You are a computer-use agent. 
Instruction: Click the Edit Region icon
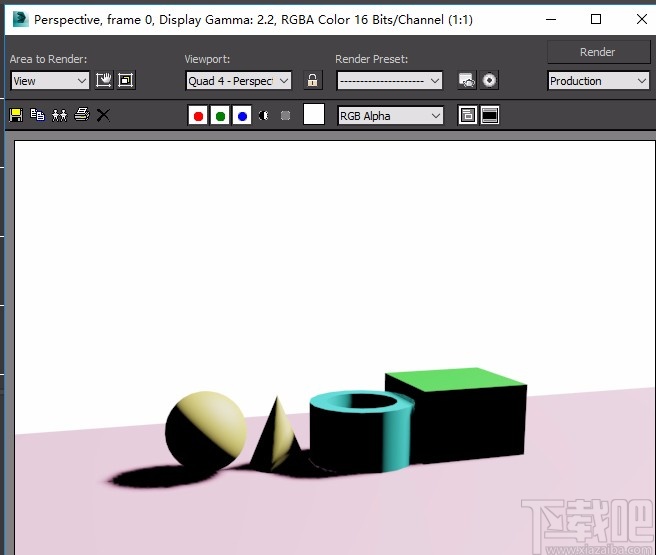[103, 80]
